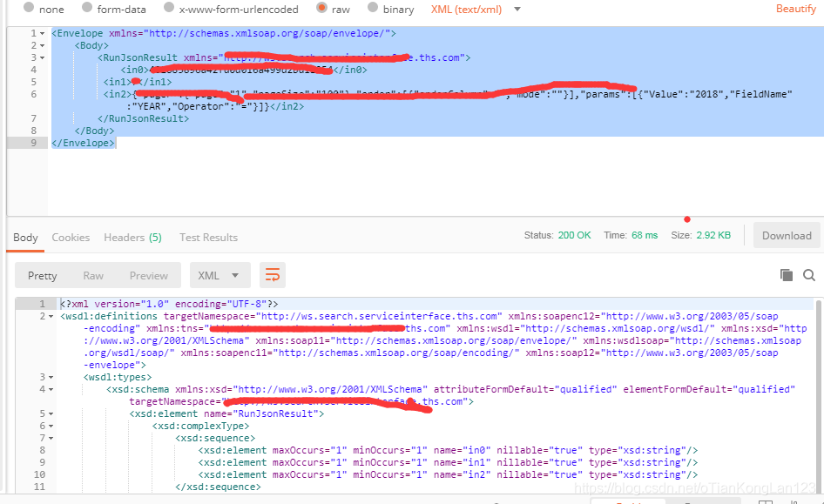Collapse the Envelope element at line 1
The width and height of the screenshot is (824, 504).
click(x=42, y=34)
